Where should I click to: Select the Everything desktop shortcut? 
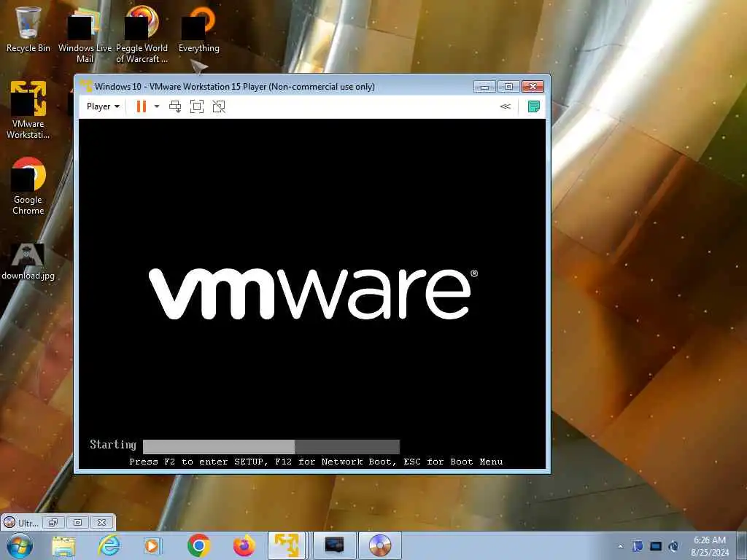(x=198, y=31)
